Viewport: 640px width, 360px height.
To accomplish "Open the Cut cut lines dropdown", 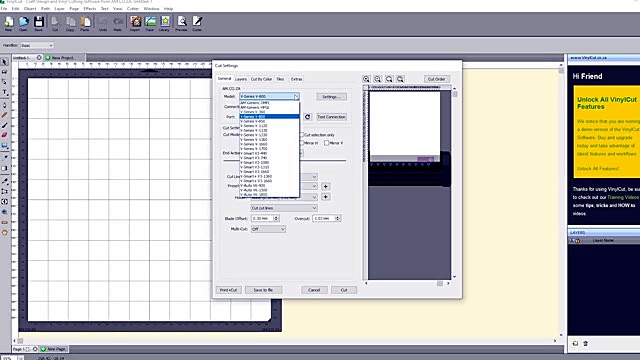I will point(284,208).
